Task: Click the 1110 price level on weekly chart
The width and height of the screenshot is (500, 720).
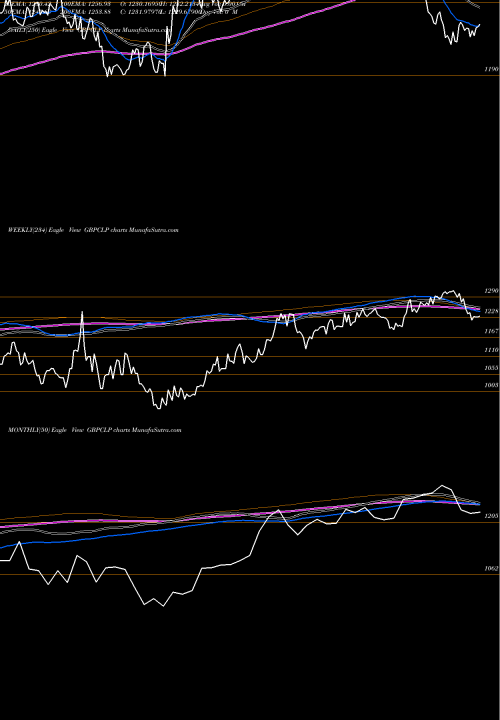Action: point(491,350)
